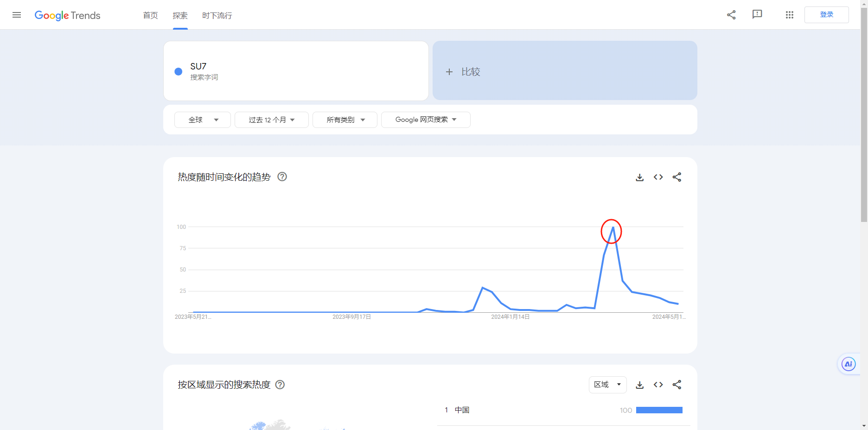Embed the interest over time chart

(x=658, y=177)
